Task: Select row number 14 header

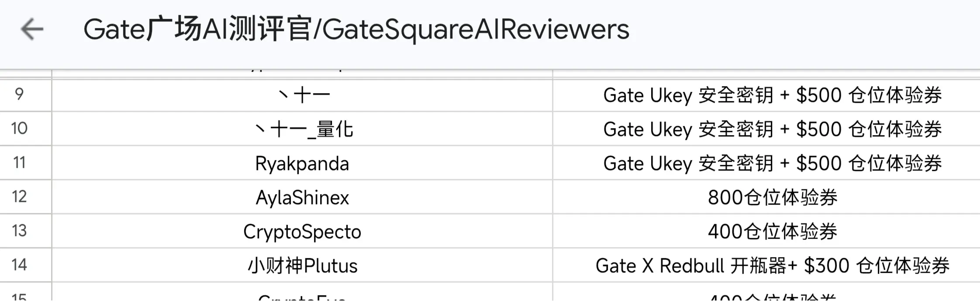Action: click(x=25, y=265)
